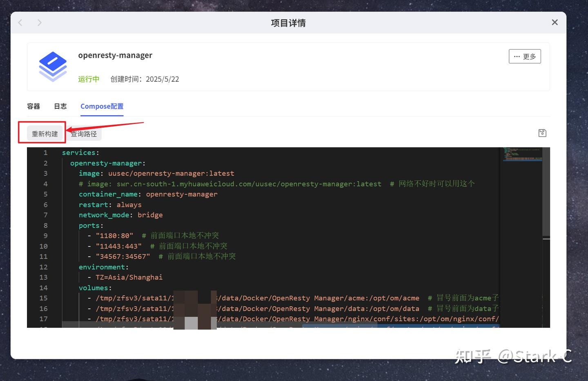The height and width of the screenshot is (381, 588).
Task: Click the 查询路径 button
Action: [x=84, y=134]
